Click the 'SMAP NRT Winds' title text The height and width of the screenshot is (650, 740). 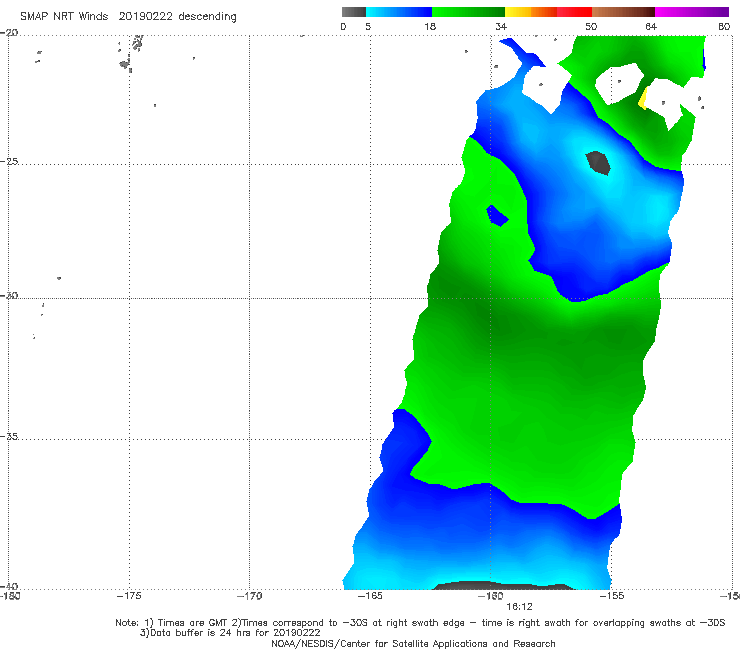point(64,17)
